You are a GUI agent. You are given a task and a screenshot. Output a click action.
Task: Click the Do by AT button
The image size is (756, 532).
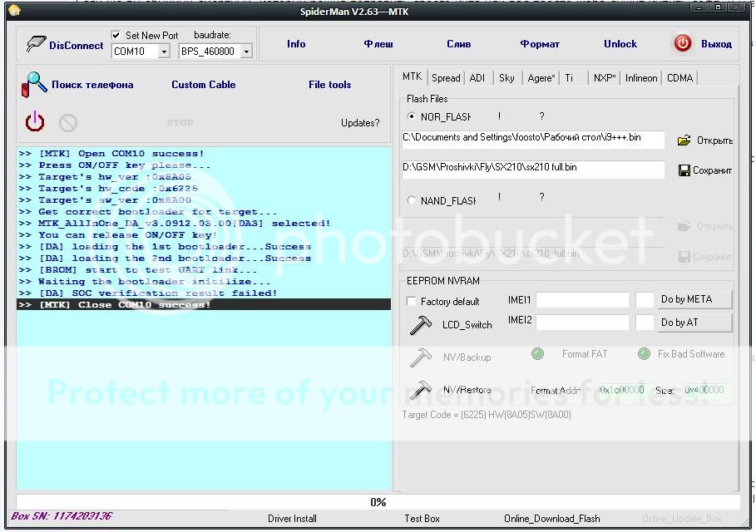click(694, 323)
